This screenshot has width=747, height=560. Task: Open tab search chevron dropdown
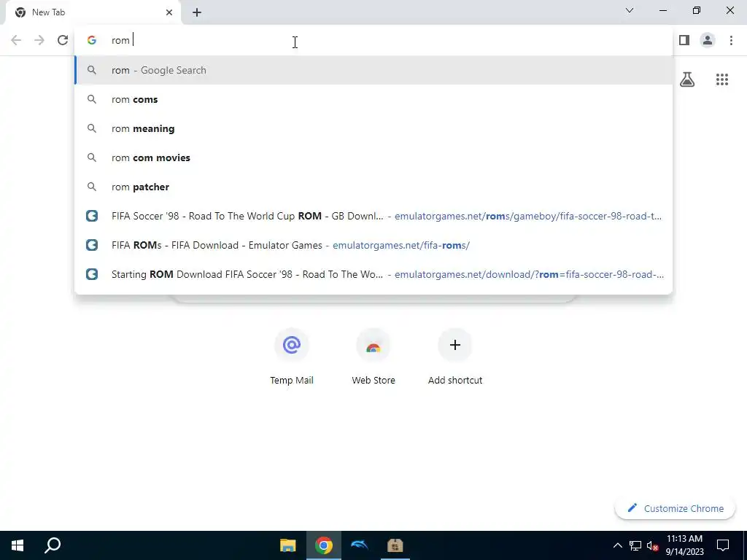pos(630,10)
